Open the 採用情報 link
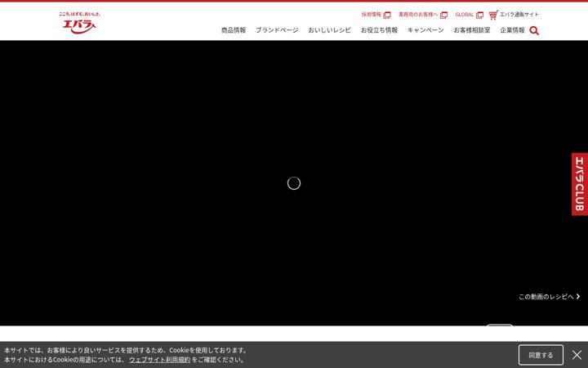 coord(371,14)
